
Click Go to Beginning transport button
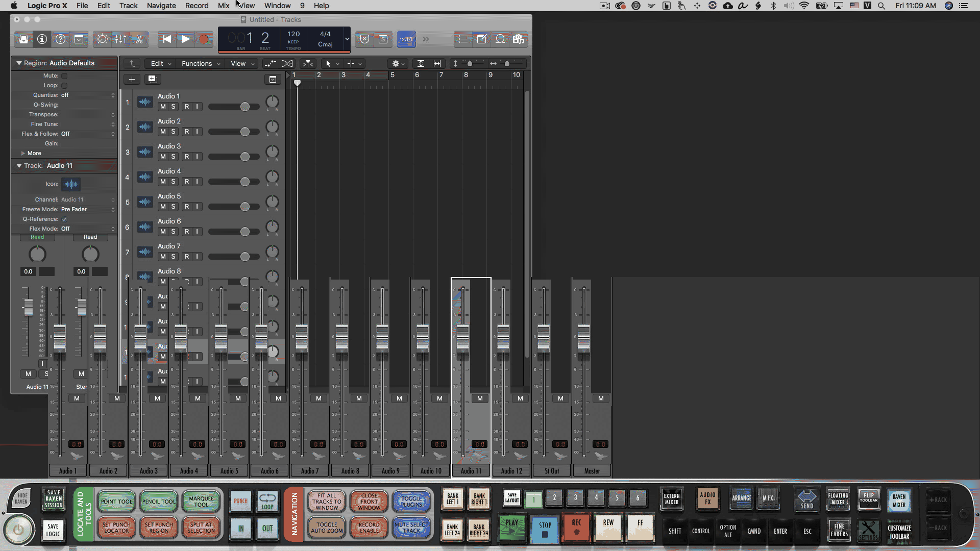[167, 39]
